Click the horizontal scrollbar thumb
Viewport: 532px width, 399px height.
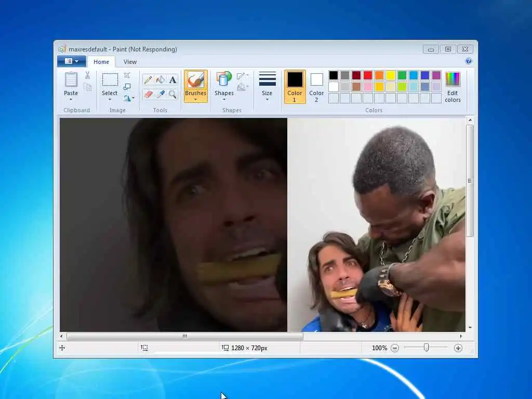point(185,337)
